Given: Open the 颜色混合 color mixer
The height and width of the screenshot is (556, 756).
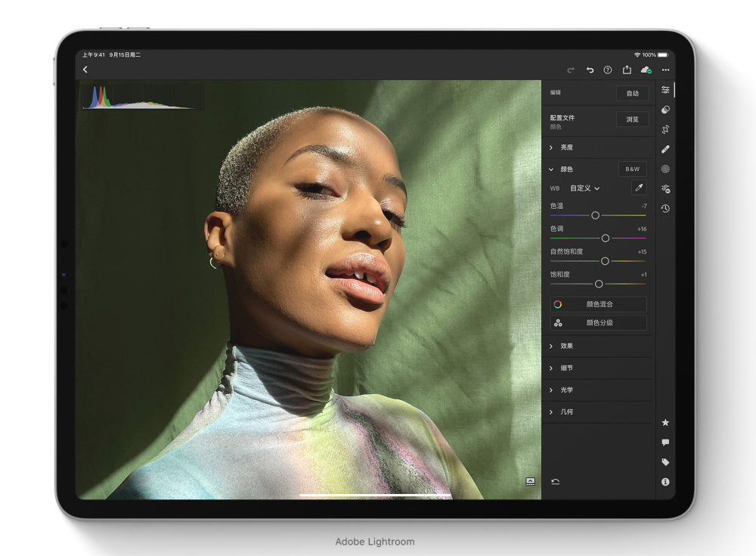Looking at the screenshot, I should [598, 304].
